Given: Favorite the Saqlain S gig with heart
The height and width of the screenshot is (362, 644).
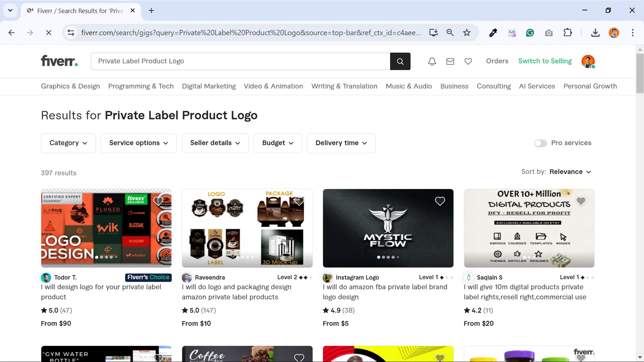Looking at the screenshot, I should [581, 201].
